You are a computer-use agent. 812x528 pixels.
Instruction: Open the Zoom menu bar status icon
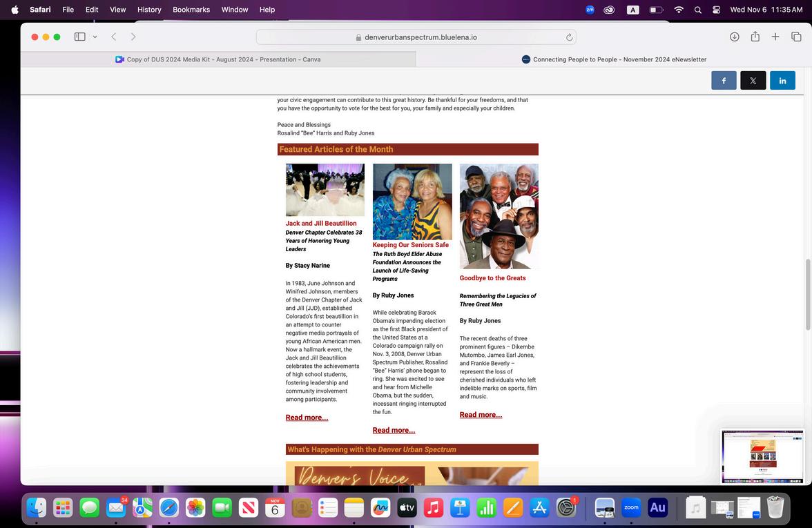590,10
